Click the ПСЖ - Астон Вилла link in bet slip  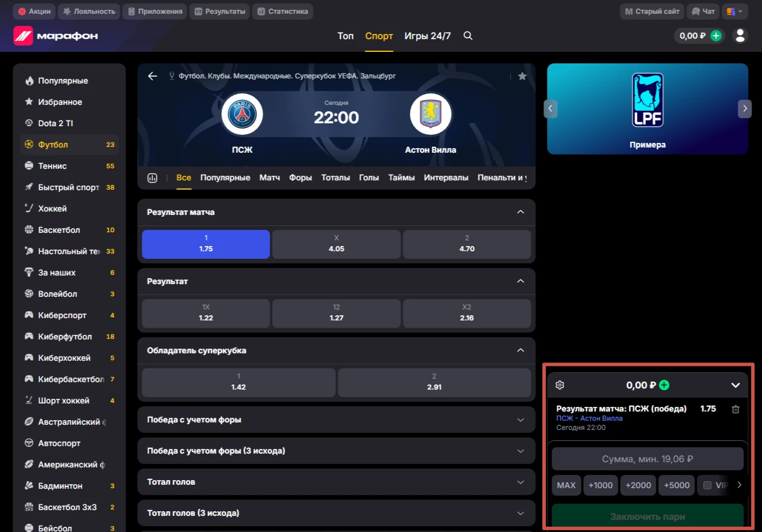[589, 418]
